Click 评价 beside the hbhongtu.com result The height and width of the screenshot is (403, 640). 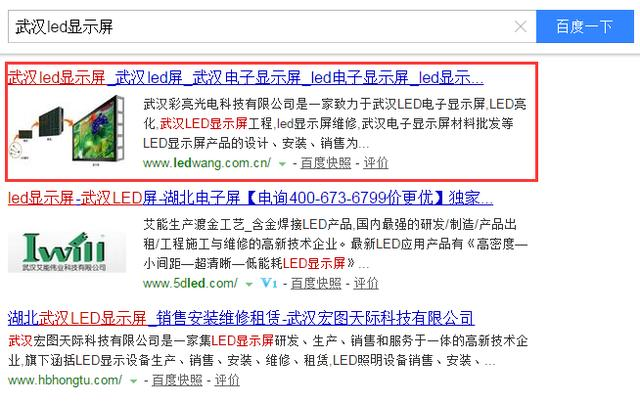[x=227, y=381]
